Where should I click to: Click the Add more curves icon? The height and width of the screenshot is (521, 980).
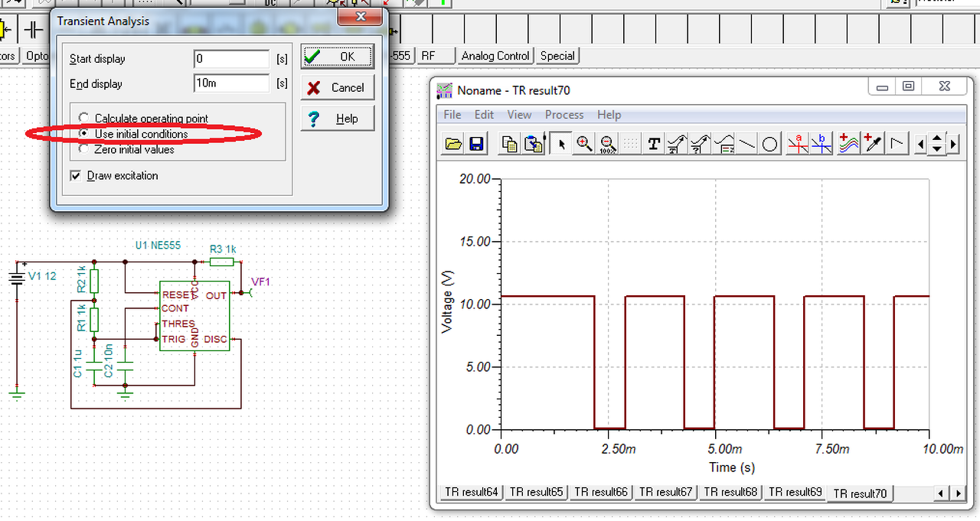point(849,144)
